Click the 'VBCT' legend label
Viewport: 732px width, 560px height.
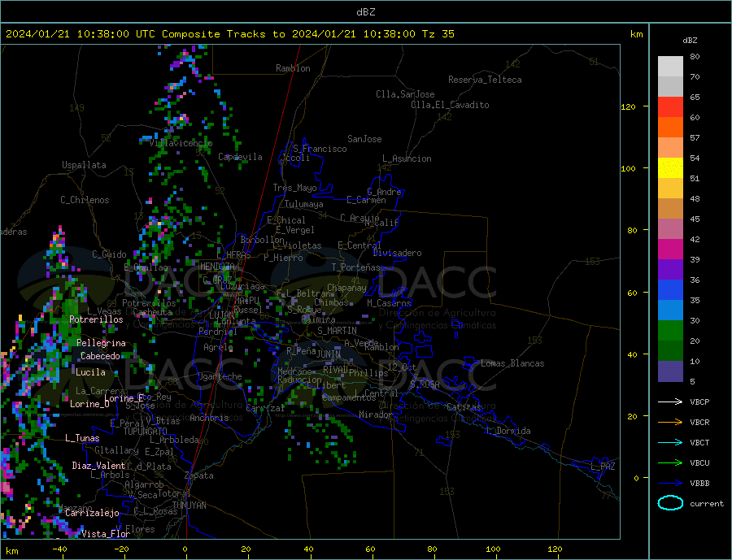tap(699, 442)
